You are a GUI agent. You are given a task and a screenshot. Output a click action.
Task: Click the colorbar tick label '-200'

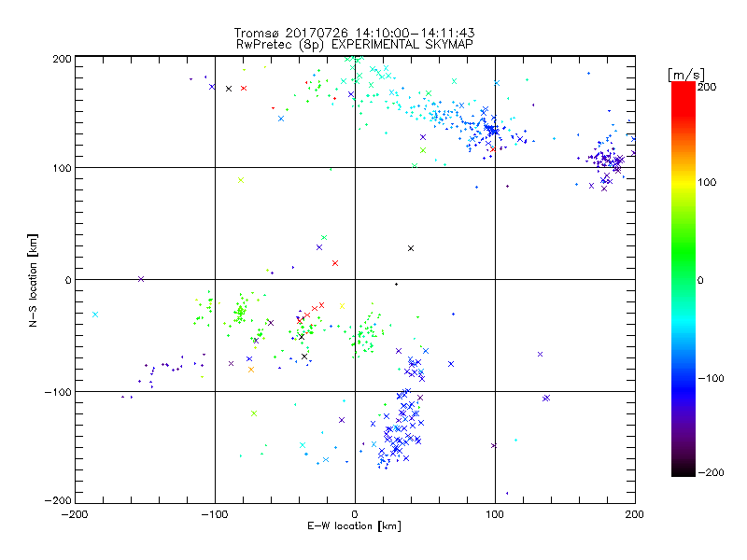coord(711,472)
